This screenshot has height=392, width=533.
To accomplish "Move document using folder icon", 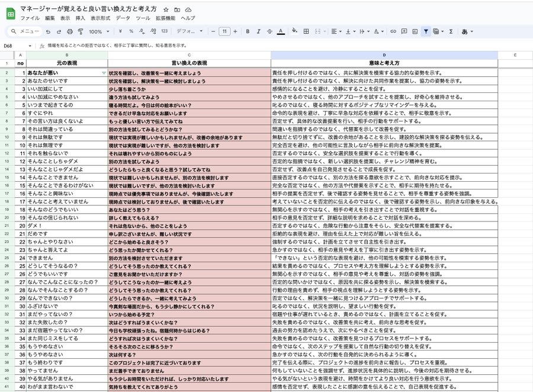I will pyautogui.click(x=177, y=9).
